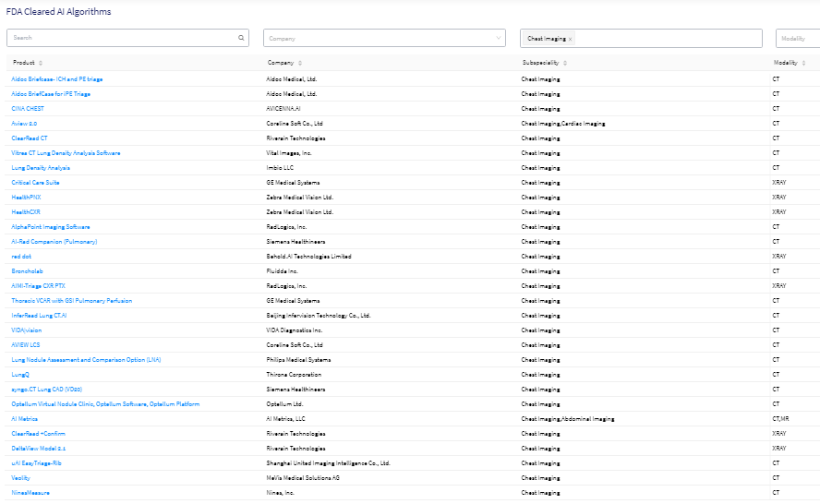
Task: Open the HealthPNX product page
Action: (26, 198)
